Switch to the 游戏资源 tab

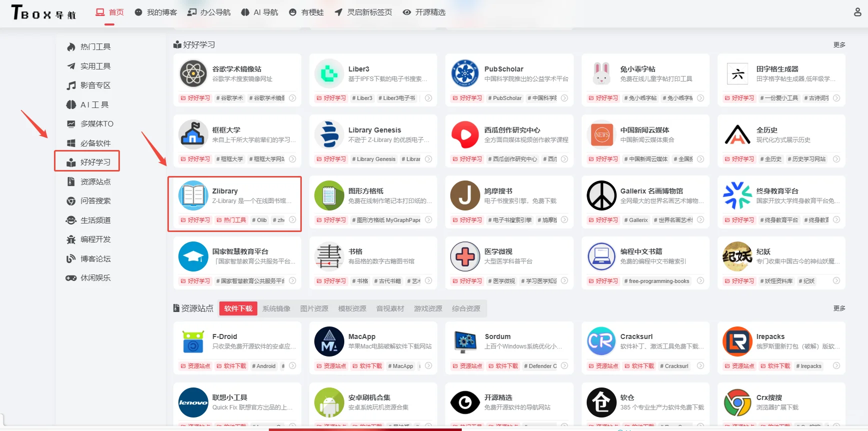pyautogui.click(x=428, y=308)
